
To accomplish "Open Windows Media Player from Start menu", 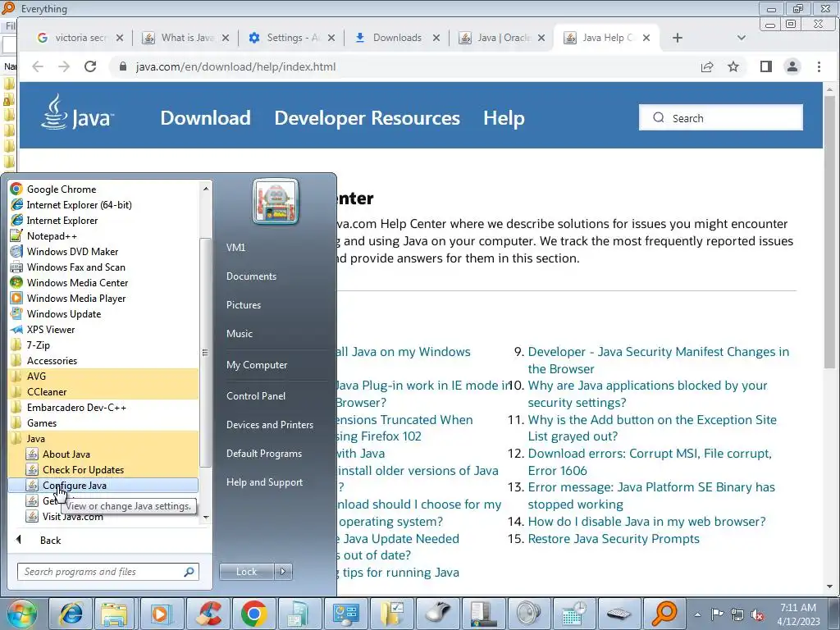I will pos(76,299).
